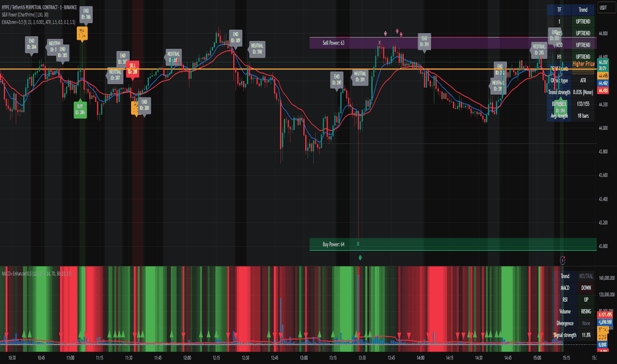Click the 44.800 price axis label
This screenshot has width=617, height=364.
(603, 34)
